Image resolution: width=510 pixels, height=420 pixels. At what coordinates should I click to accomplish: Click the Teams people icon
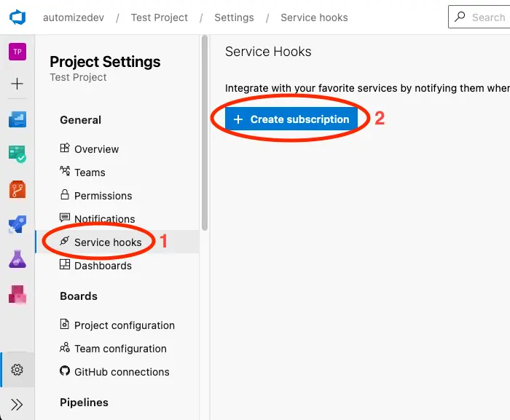(65, 171)
